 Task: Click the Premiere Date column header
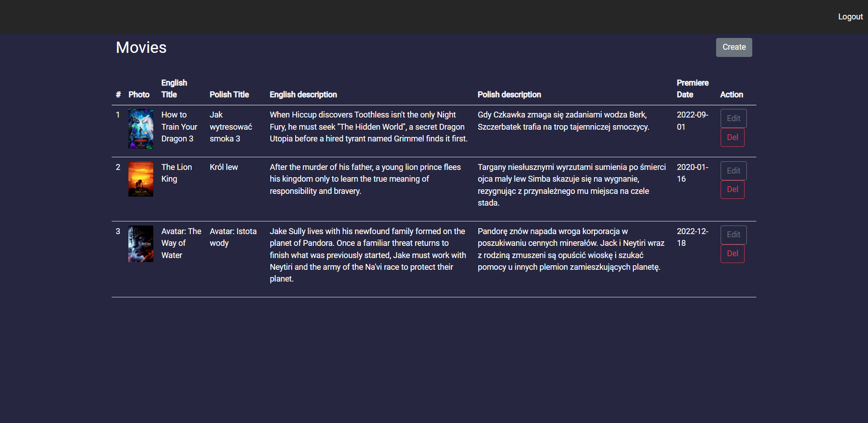[693, 89]
